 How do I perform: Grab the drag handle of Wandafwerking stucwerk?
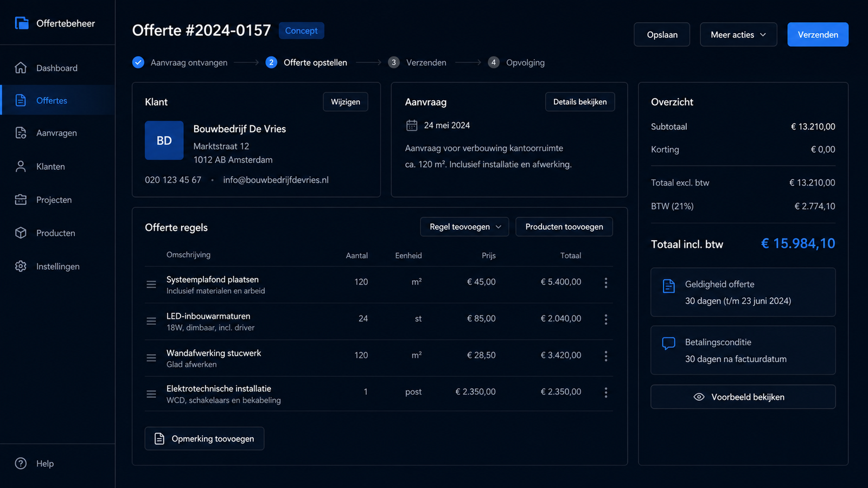coord(151,358)
